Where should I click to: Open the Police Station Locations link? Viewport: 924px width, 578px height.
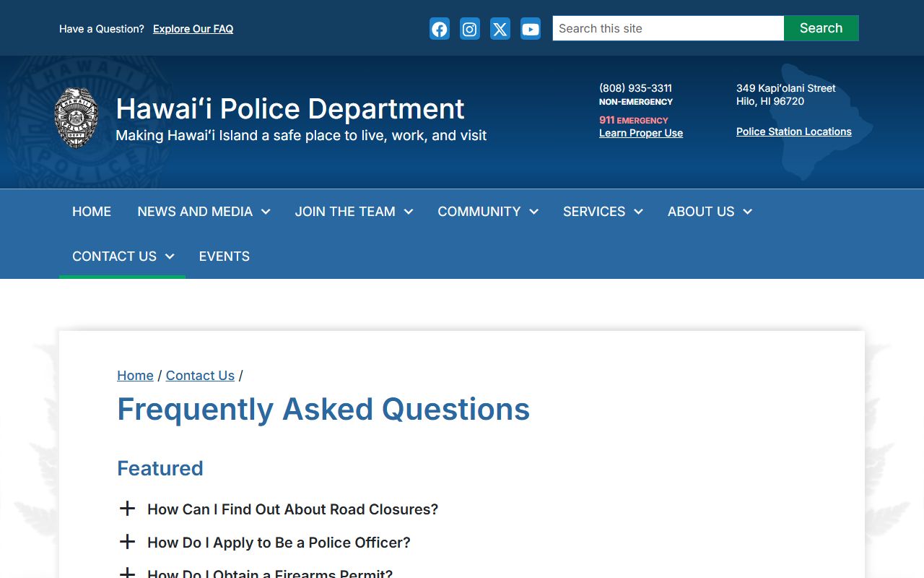click(794, 131)
